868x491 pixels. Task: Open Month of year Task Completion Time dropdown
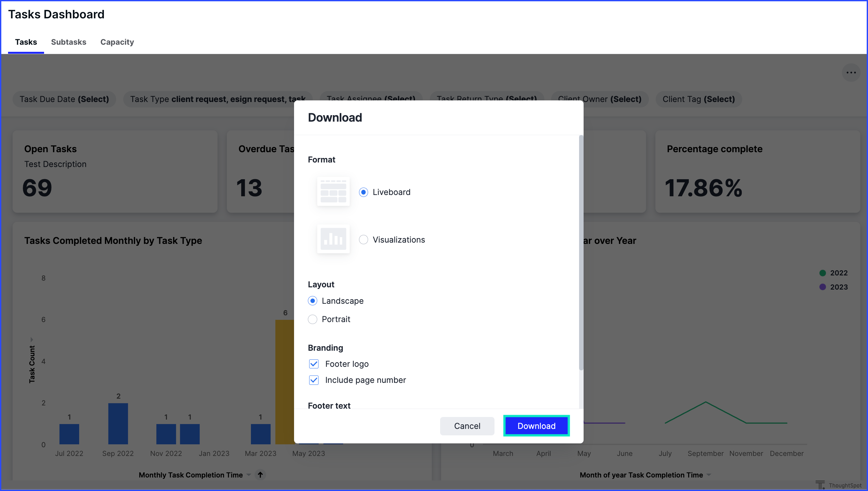click(709, 475)
